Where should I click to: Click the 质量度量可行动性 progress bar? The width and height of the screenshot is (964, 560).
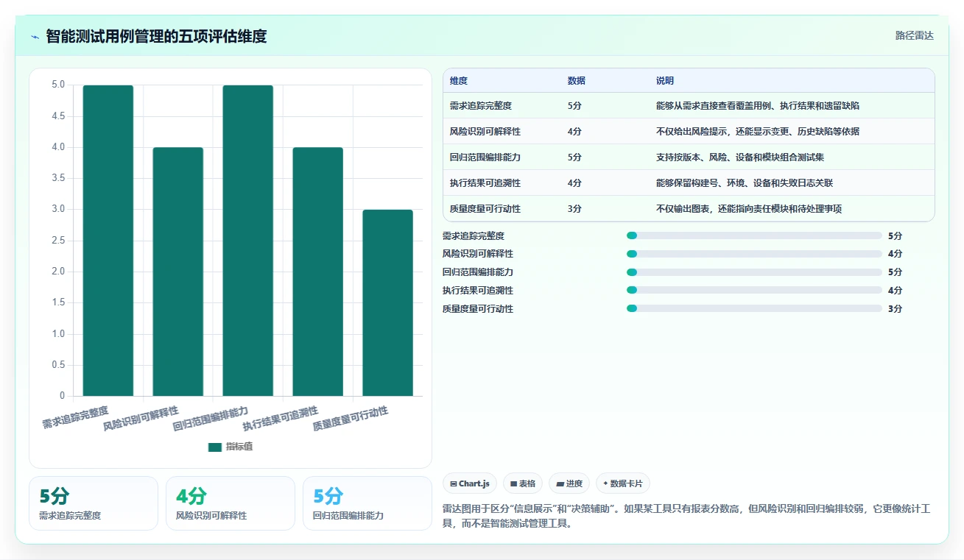[x=754, y=309]
